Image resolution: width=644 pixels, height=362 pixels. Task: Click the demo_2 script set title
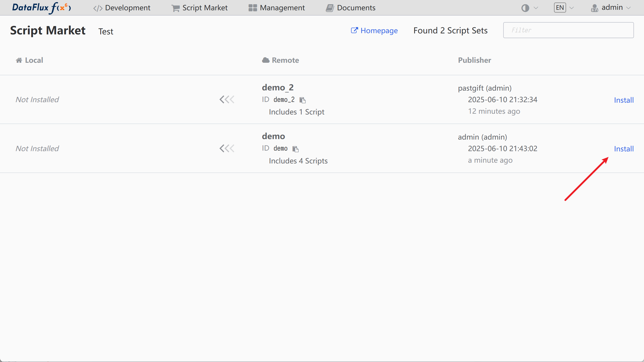278,87
